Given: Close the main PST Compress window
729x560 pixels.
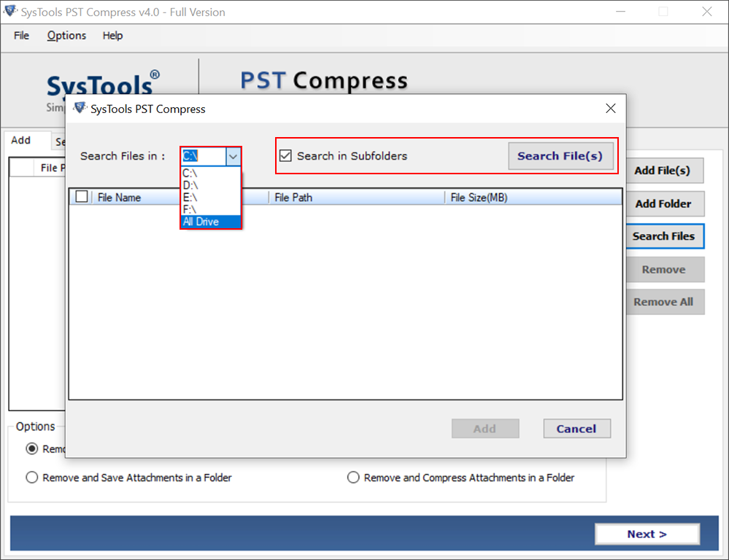Looking at the screenshot, I should pyautogui.click(x=706, y=12).
